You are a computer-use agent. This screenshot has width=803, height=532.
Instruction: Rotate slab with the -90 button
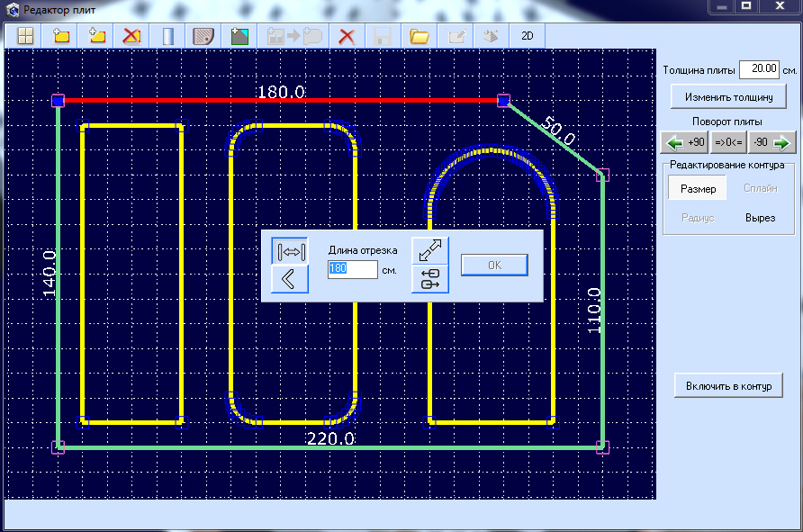771,142
